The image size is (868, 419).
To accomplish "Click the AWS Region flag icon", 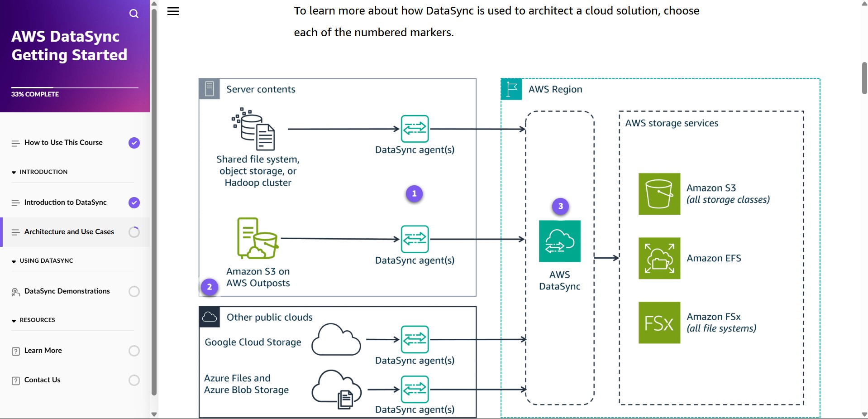I will click(512, 89).
